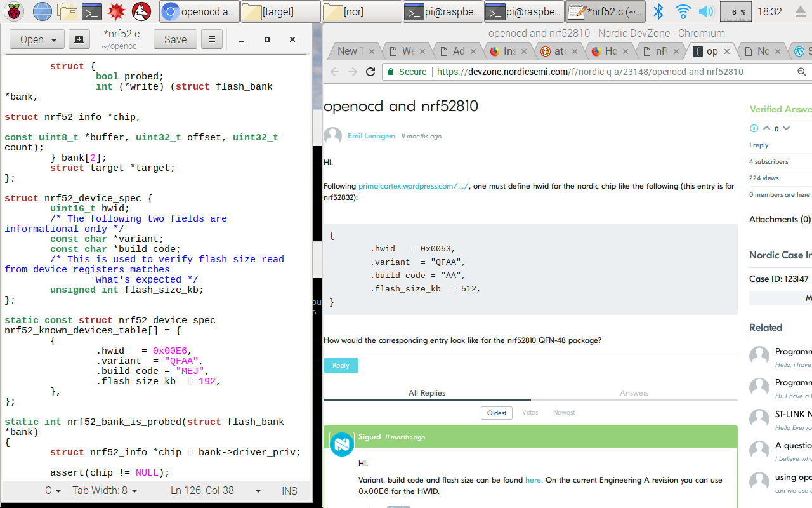The width and height of the screenshot is (812, 508).
Task: Switch to the 'No' Chromium tab
Action: click(x=762, y=51)
